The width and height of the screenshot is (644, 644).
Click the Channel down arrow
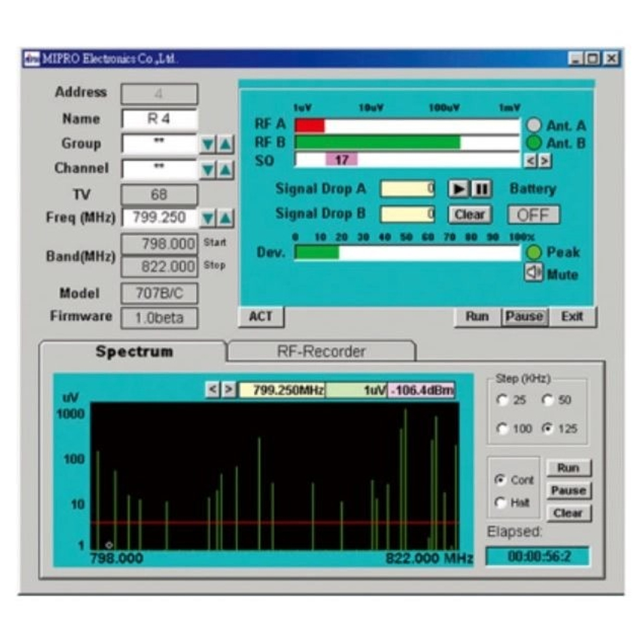(208, 170)
